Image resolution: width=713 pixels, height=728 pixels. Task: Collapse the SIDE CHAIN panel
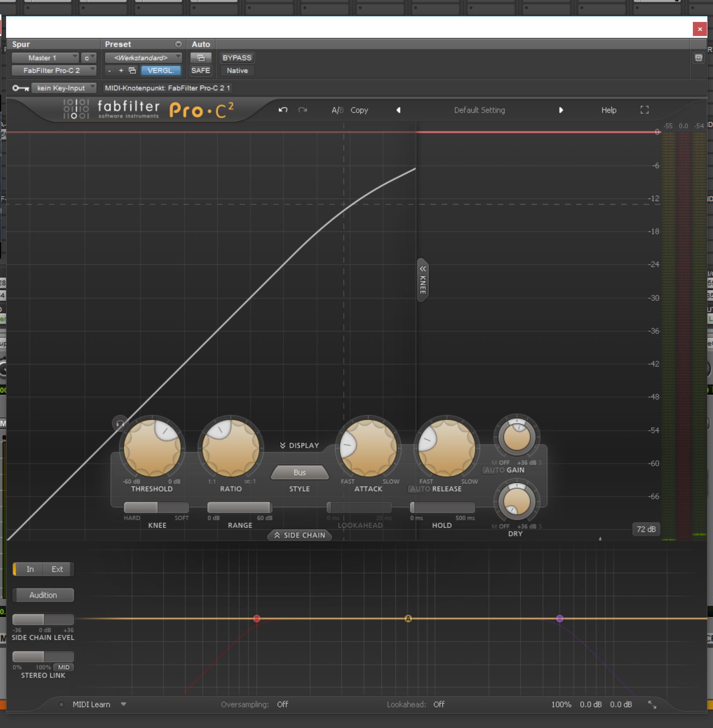(x=300, y=535)
